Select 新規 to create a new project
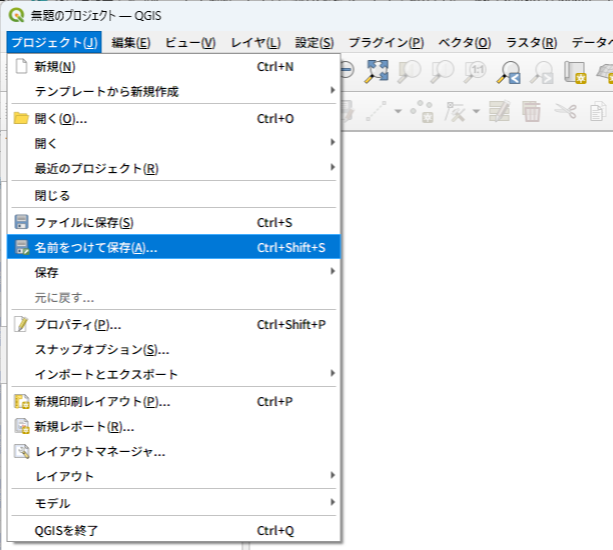 coord(55,67)
